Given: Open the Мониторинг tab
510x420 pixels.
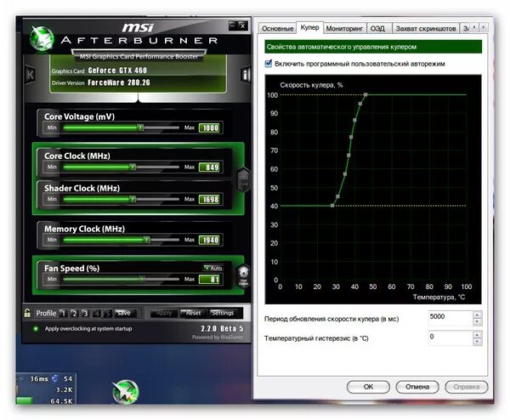Looking at the screenshot, I should (344, 29).
